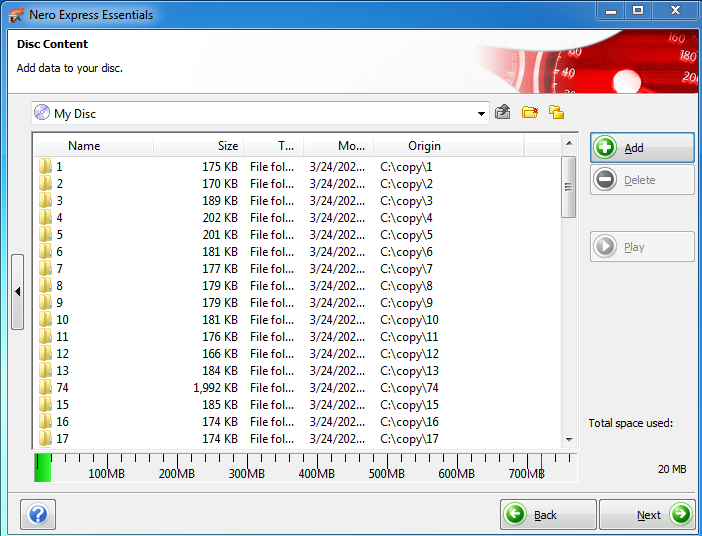Select the origin path C:\copy\10
This screenshot has height=536, width=702.
(x=409, y=320)
